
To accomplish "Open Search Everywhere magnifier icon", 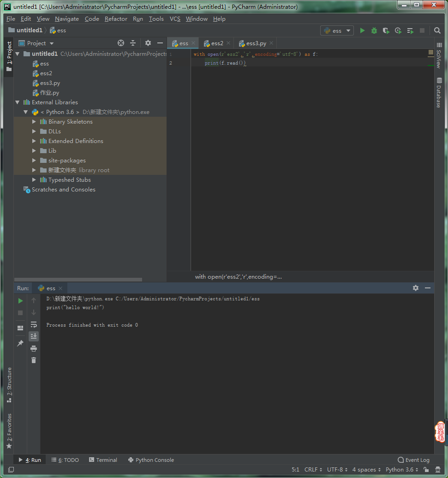I will coord(437,30).
